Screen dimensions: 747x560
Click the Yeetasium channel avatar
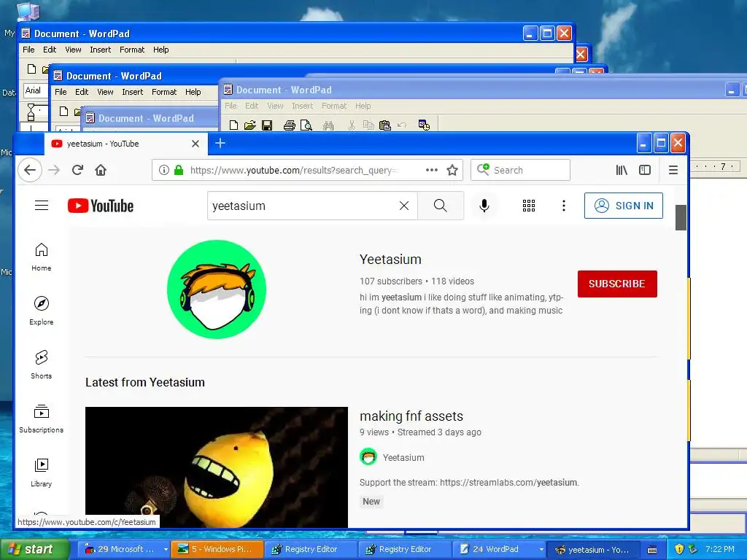217,289
